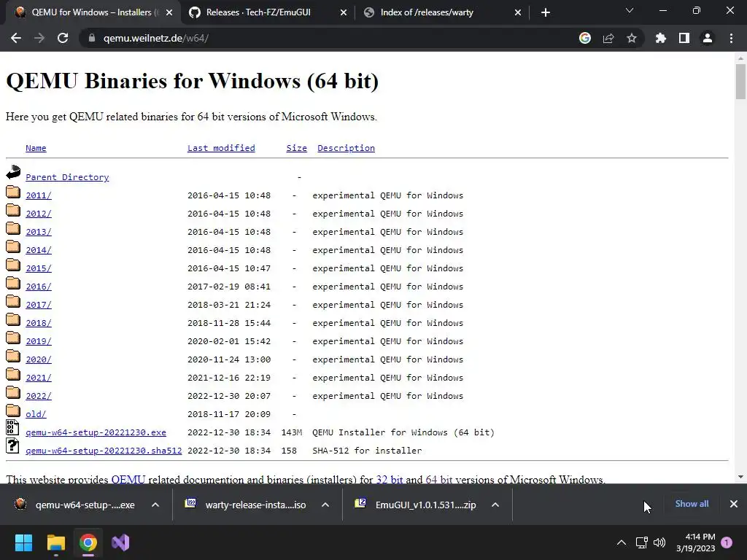Sort listing by Description column
The width and height of the screenshot is (747, 560).
tap(346, 148)
